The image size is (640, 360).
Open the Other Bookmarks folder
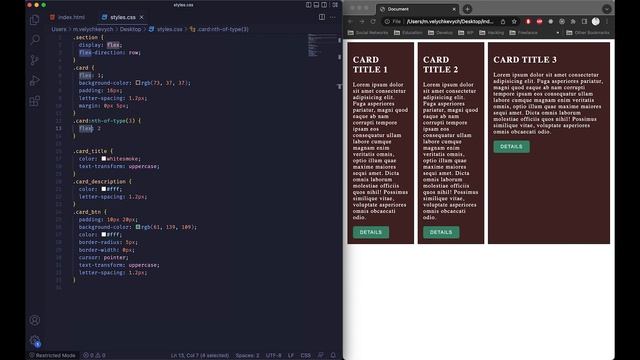click(x=588, y=33)
